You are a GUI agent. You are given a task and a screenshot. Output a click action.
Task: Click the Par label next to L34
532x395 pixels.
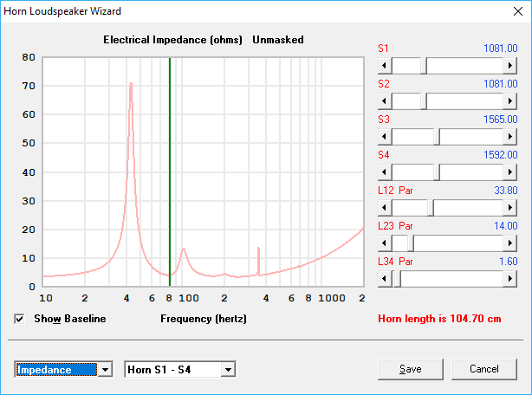[x=405, y=262]
